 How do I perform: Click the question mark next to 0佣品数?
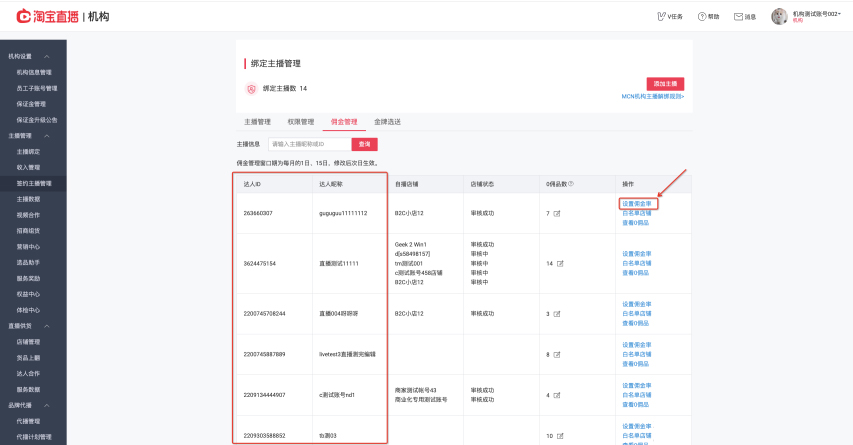tap(571, 184)
